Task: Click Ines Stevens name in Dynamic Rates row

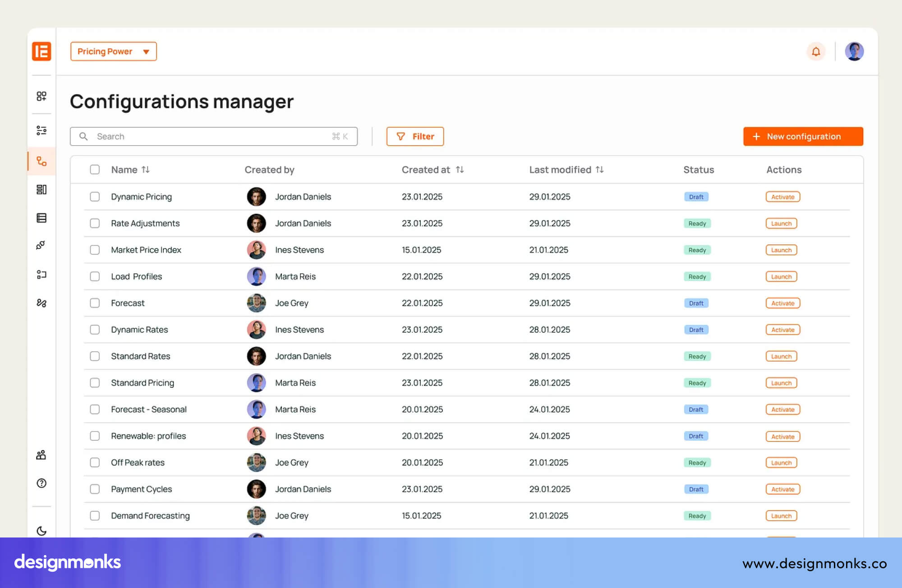Action: [299, 330]
